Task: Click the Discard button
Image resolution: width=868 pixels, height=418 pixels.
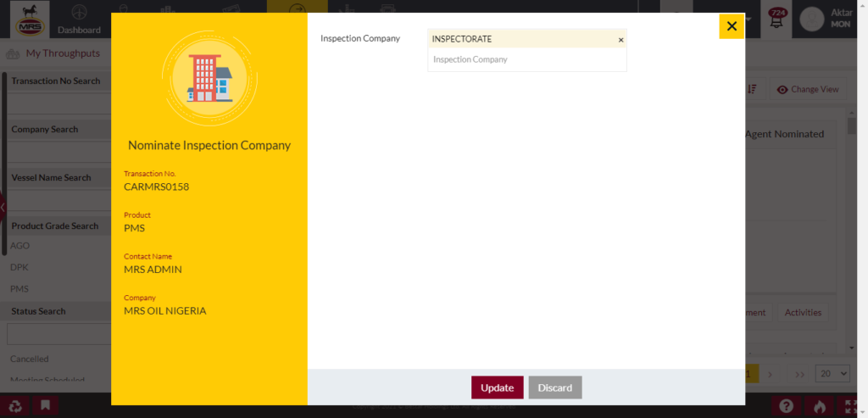Action: (555, 387)
